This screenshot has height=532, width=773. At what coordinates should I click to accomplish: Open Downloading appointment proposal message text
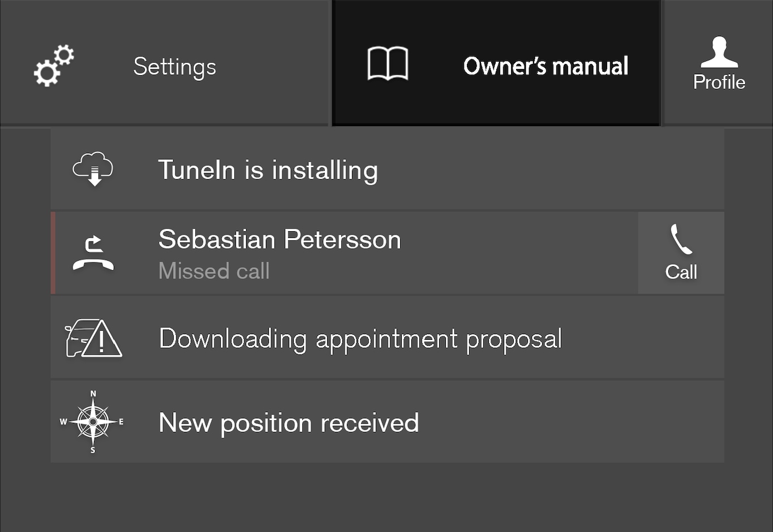pyautogui.click(x=360, y=339)
